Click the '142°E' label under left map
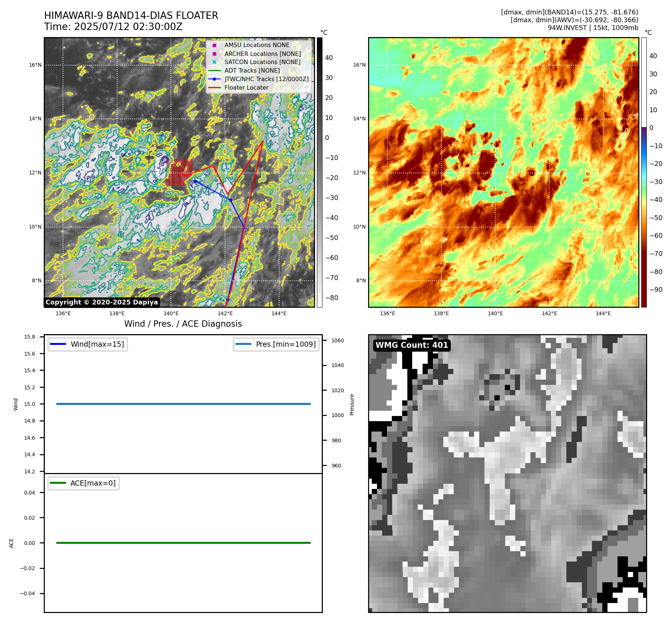This screenshot has width=672, height=626. pos(225,313)
